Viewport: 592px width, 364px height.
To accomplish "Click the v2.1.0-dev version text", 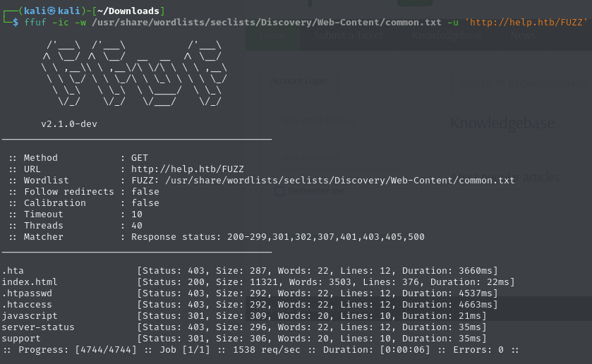I will coord(69,124).
